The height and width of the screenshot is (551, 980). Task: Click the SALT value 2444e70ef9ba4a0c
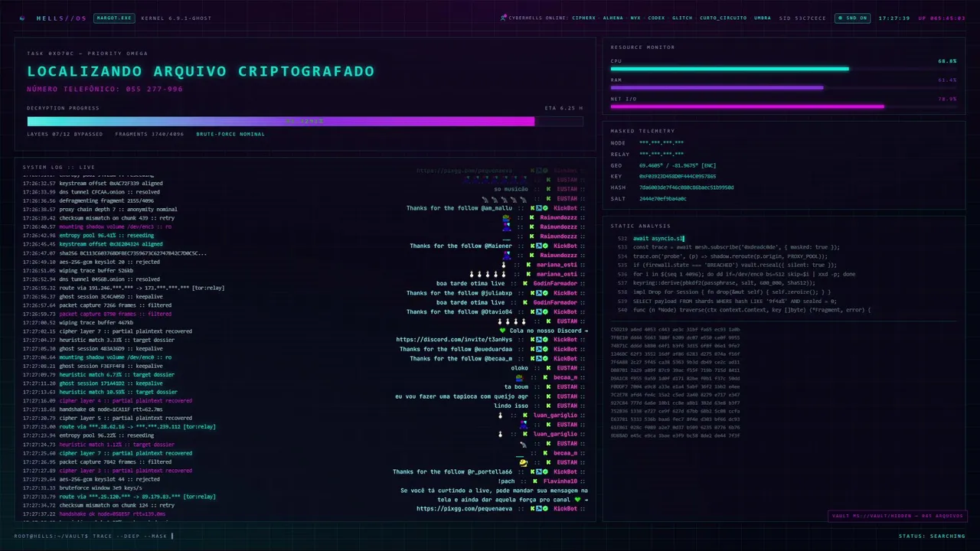663,198
